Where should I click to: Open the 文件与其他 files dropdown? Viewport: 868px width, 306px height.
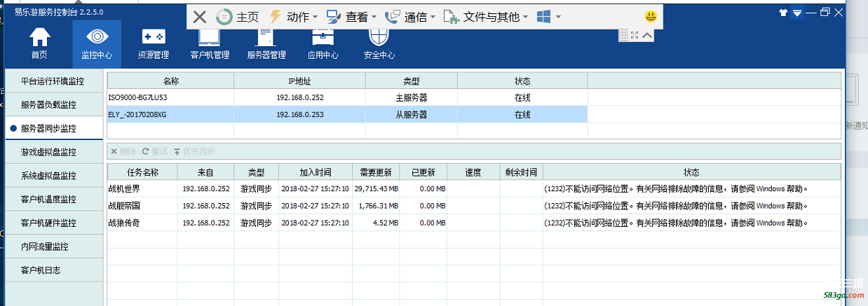coord(487,17)
